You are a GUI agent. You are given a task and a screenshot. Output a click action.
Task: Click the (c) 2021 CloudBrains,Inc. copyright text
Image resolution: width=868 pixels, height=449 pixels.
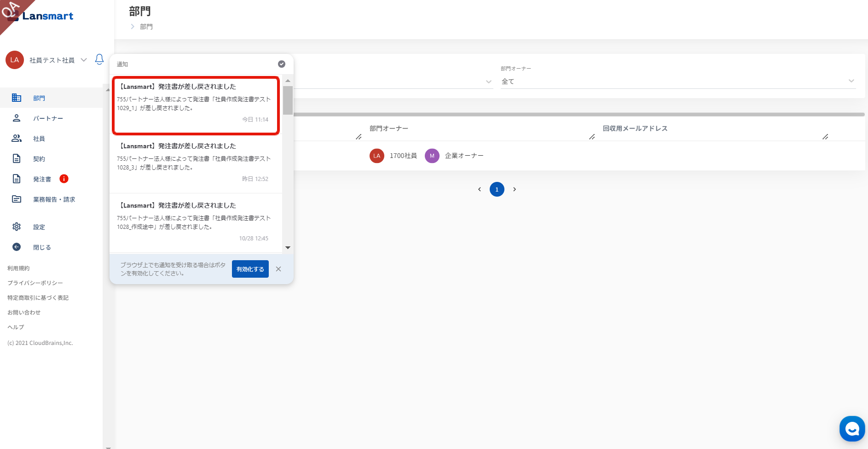40,343
